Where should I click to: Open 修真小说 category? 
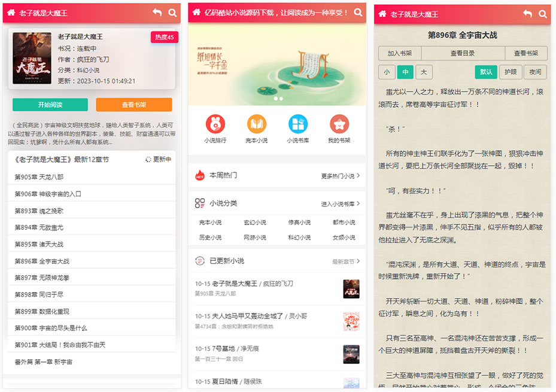(x=300, y=222)
